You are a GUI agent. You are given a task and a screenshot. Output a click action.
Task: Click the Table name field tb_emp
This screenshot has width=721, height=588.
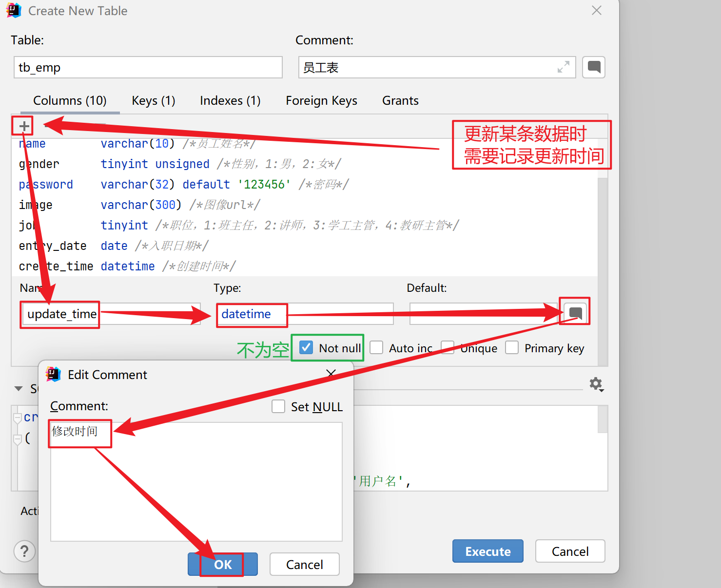coord(148,67)
